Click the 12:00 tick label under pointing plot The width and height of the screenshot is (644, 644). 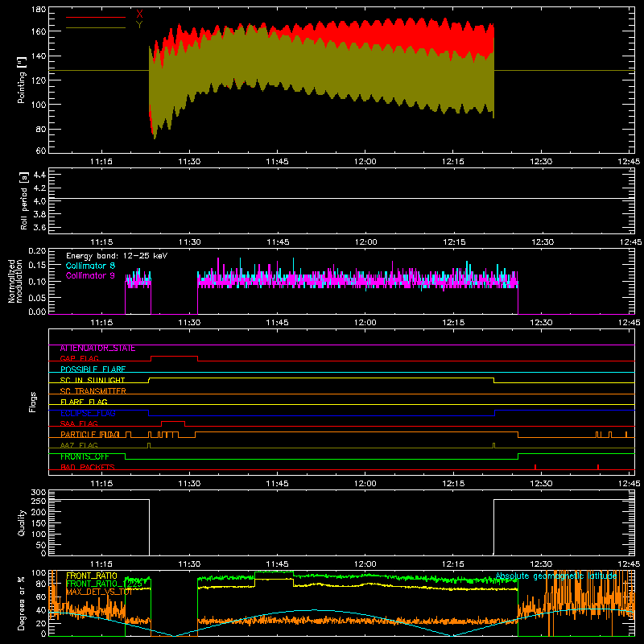tap(365, 162)
